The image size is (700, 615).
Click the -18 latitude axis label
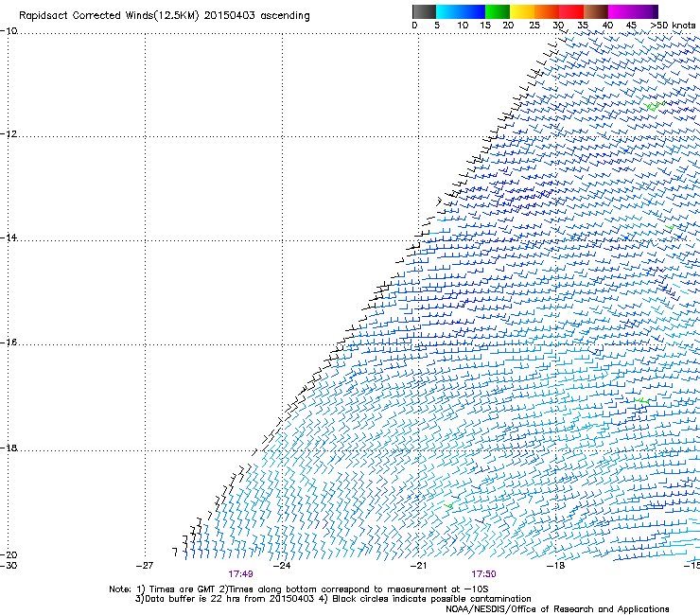[9, 448]
